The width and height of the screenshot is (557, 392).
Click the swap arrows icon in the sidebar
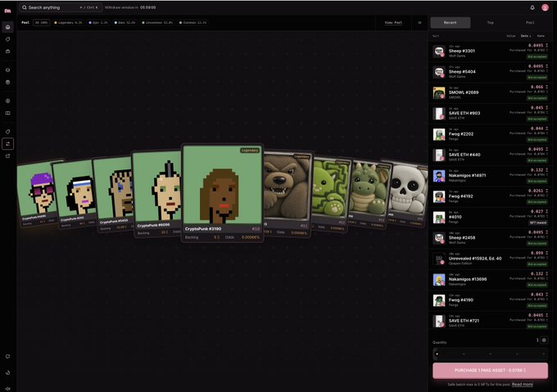(8, 144)
